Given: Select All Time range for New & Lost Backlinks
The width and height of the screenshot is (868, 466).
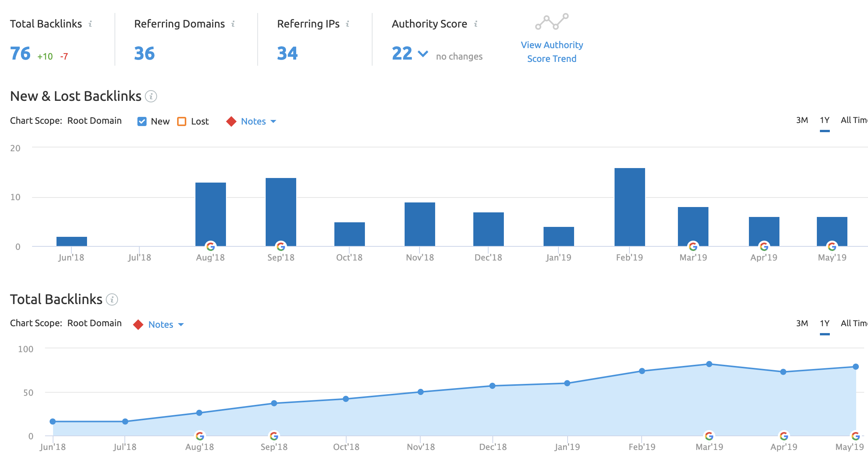Looking at the screenshot, I should (854, 120).
